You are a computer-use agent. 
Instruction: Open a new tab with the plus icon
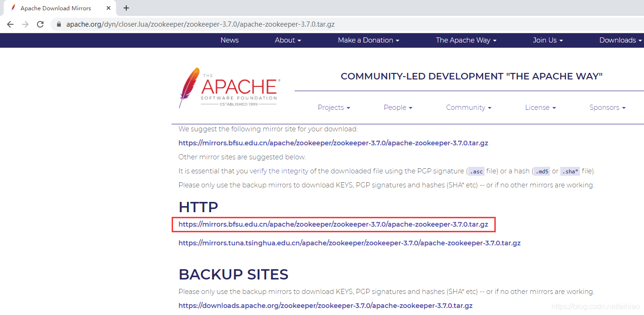[x=126, y=8]
